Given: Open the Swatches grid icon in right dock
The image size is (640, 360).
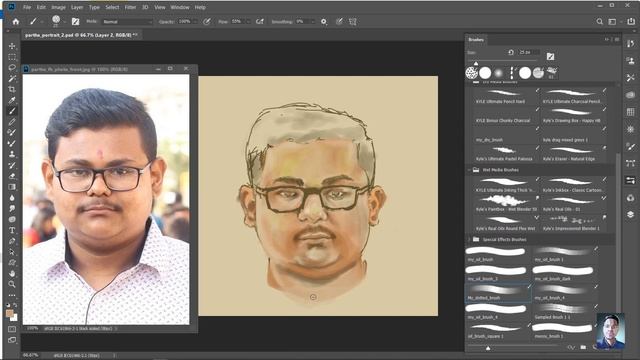Looking at the screenshot, I should click(631, 111).
